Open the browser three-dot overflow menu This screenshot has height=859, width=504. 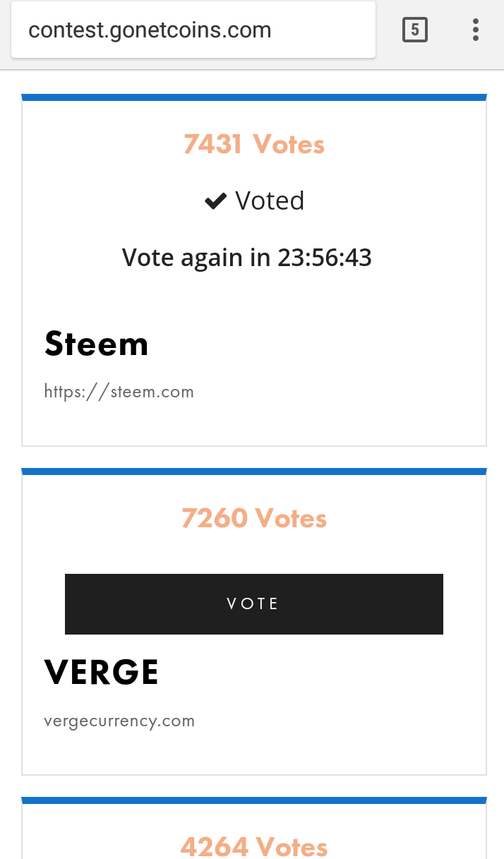click(x=476, y=30)
